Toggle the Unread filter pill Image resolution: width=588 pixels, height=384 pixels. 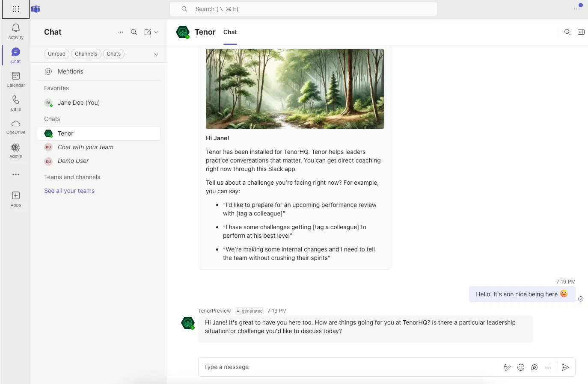56,54
